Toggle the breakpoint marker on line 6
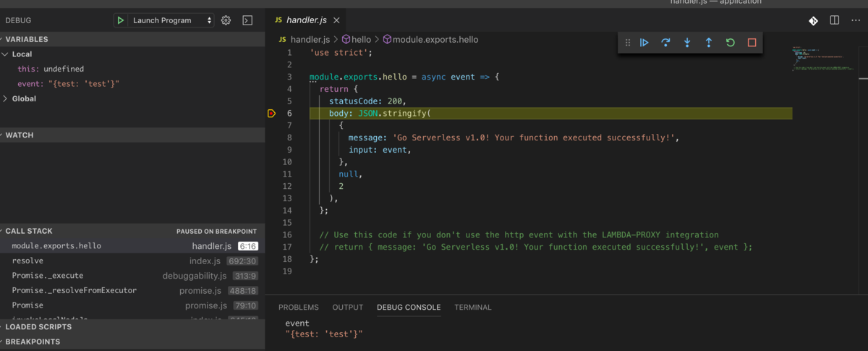Screen dimensions: 868x351 point(272,114)
